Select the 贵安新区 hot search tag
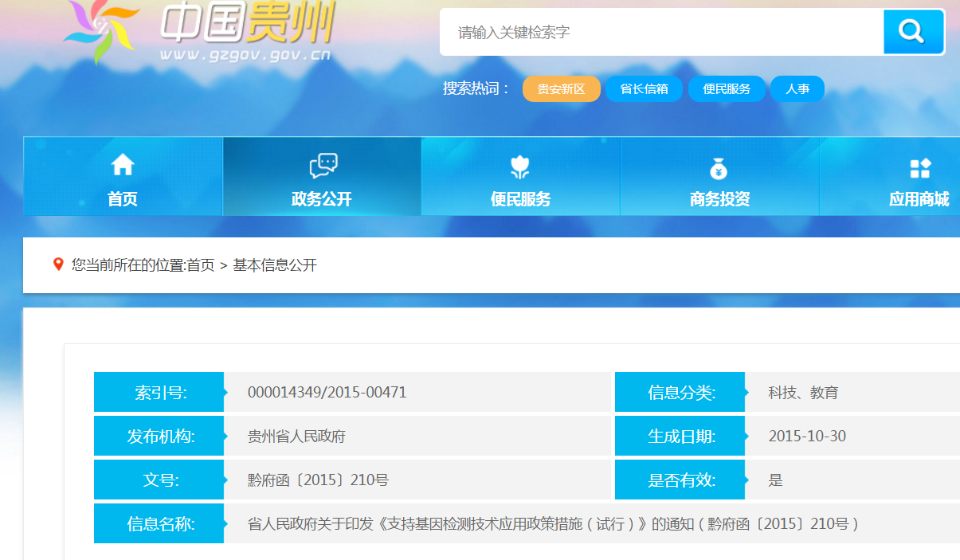960x560 pixels. click(561, 89)
